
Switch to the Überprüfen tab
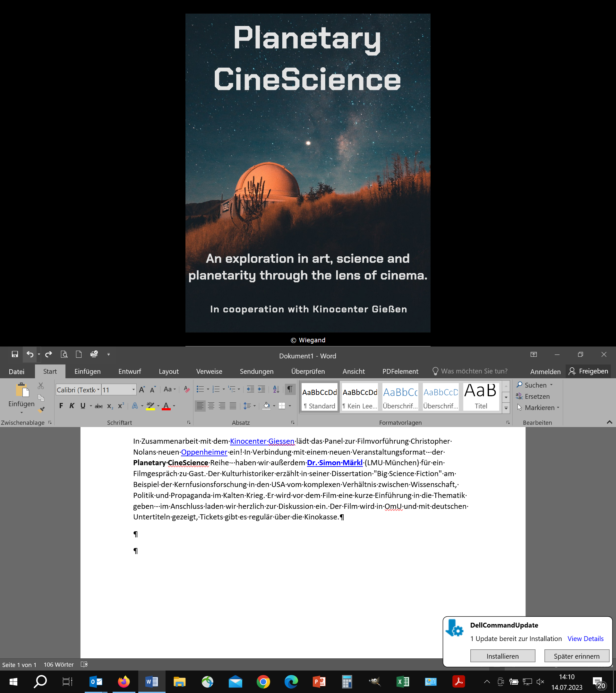308,372
